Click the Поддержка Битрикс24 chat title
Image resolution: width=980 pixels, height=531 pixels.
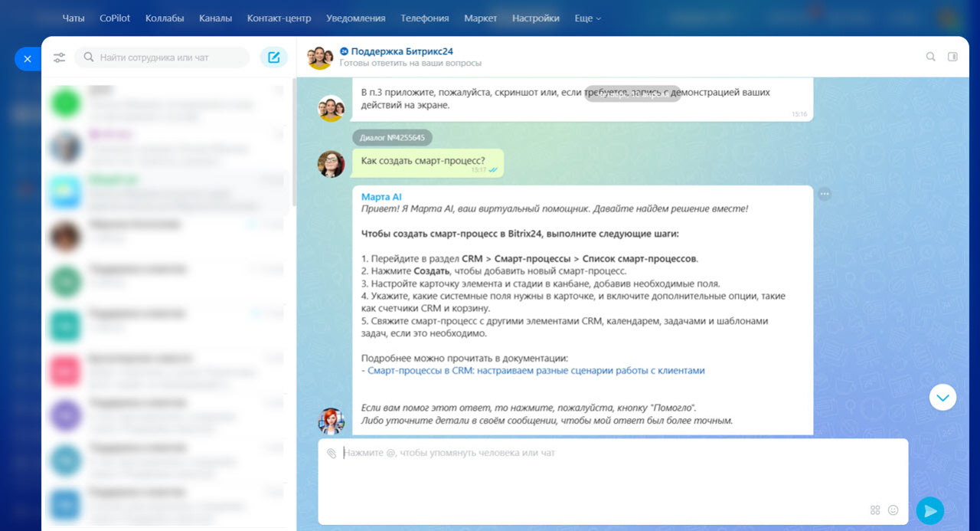[x=402, y=51]
